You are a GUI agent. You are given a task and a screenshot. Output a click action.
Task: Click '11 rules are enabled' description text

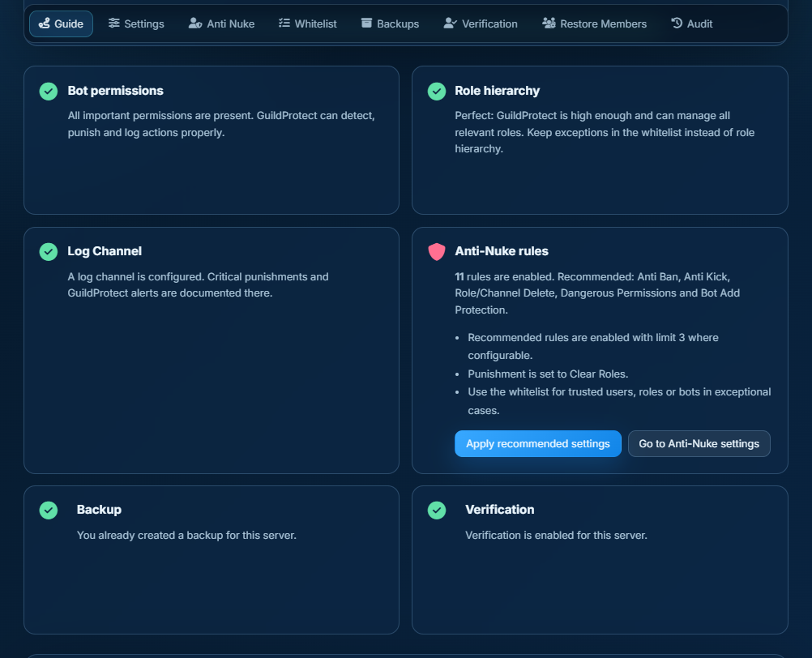coord(597,293)
